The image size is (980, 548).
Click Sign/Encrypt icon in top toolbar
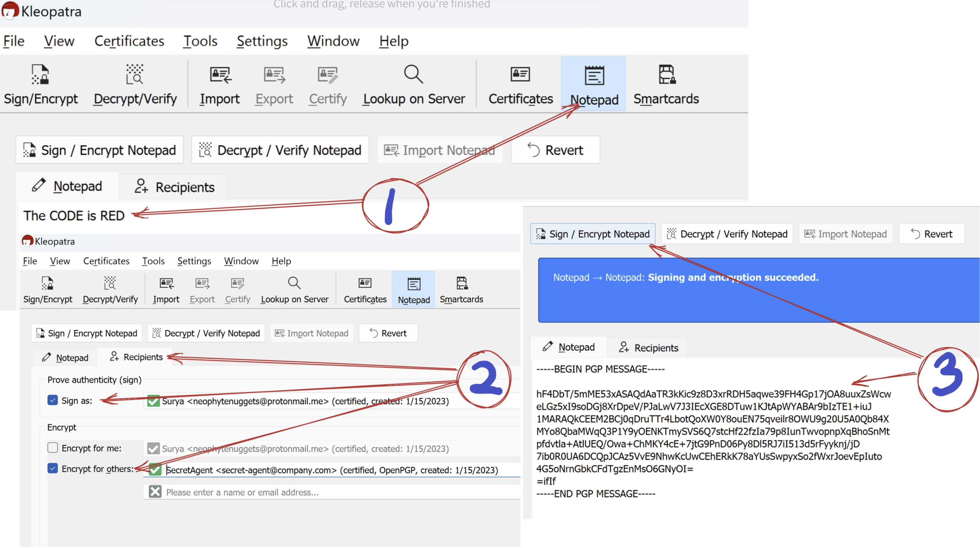(x=40, y=74)
